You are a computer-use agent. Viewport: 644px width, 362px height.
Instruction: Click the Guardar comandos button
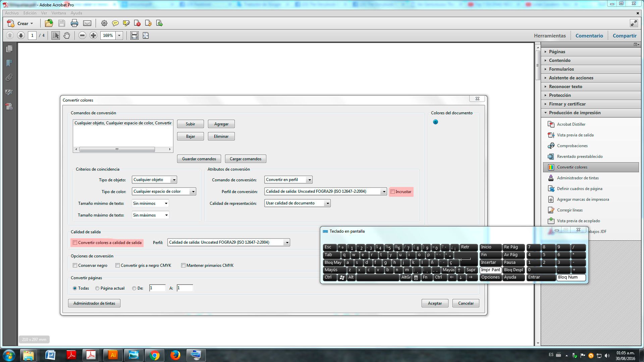tap(199, 159)
